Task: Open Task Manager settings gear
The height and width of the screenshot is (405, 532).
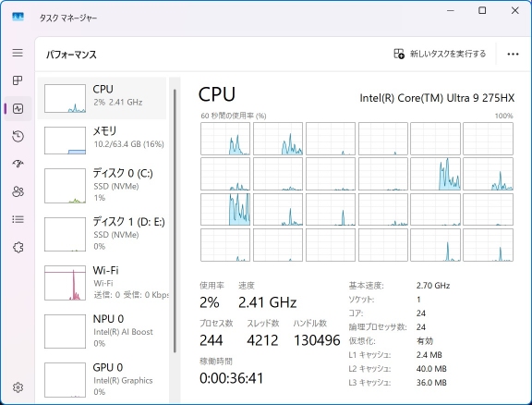Action: coord(18,387)
